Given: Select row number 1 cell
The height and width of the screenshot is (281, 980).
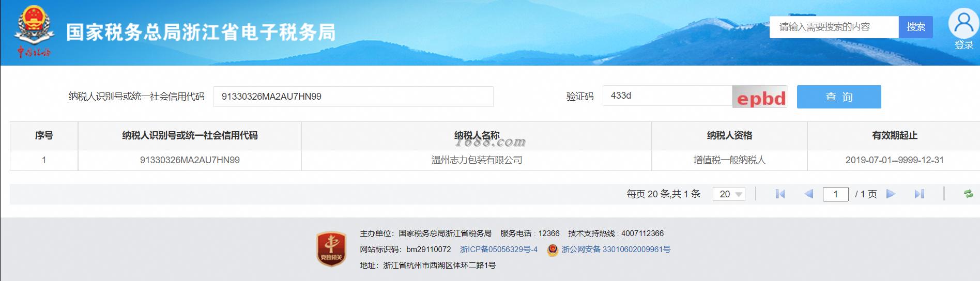Looking at the screenshot, I should click(x=44, y=160).
